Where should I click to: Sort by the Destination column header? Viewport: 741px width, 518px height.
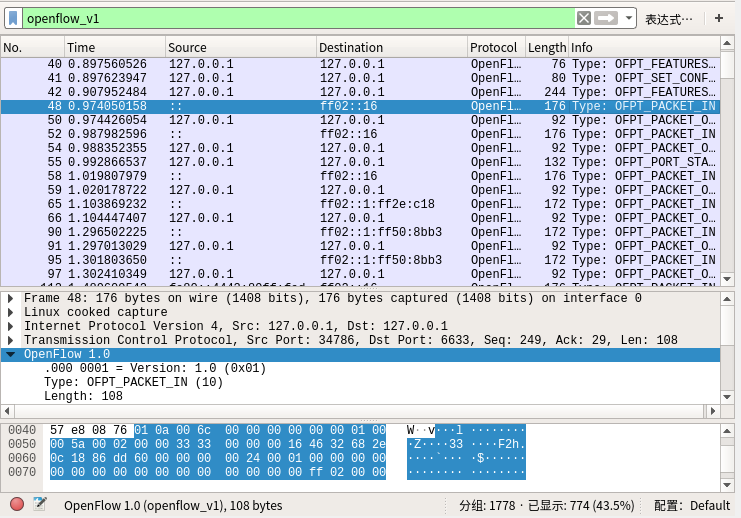point(392,47)
